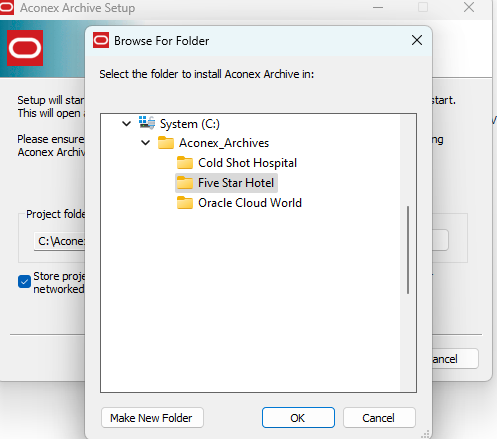Viewport: 497px width, 439px height.
Task: Collapse the System (C:) tree node
Action: [x=127, y=124]
